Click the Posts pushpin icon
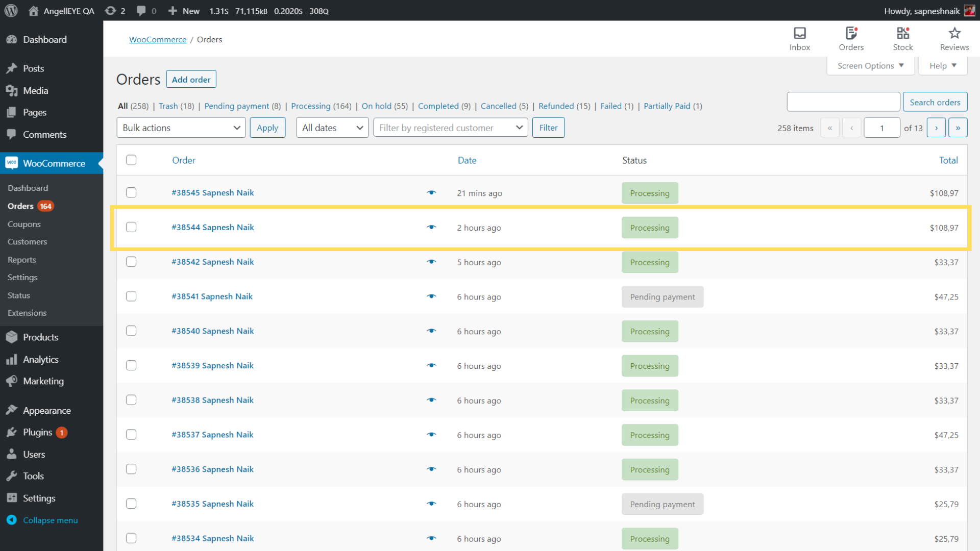The height and width of the screenshot is (551, 980). click(12, 68)
